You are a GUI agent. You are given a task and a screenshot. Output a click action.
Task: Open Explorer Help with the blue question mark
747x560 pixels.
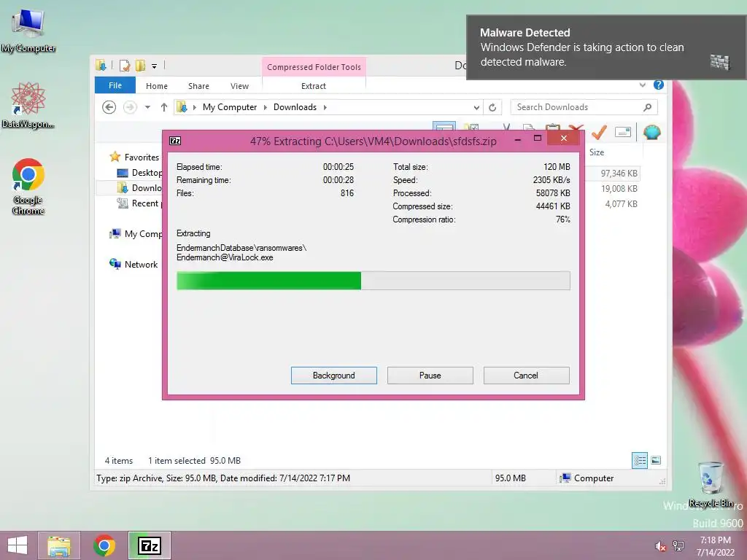coord(659,85)
